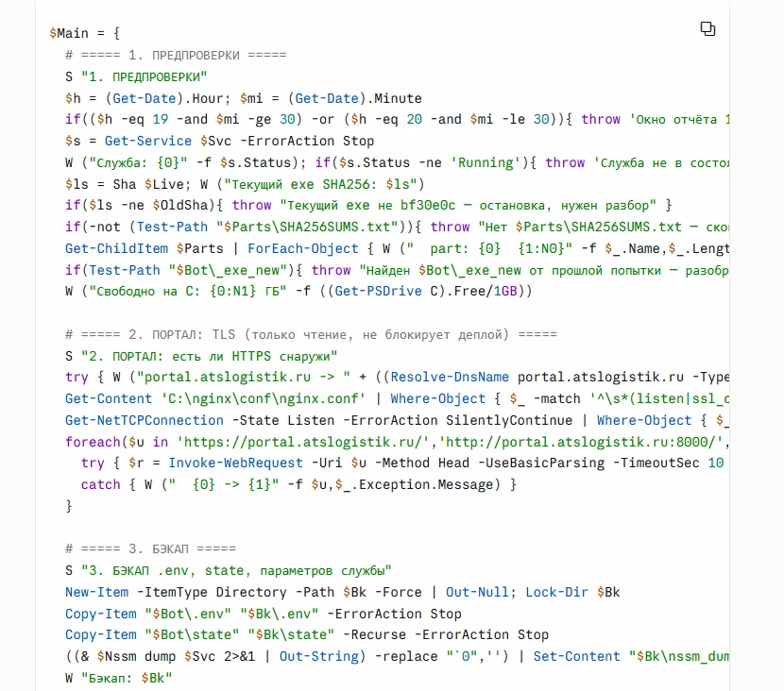
Task: Select the comment "# ===== 2. ПОРТАЛ: TLS"
Action: click(x=311, y=334)
